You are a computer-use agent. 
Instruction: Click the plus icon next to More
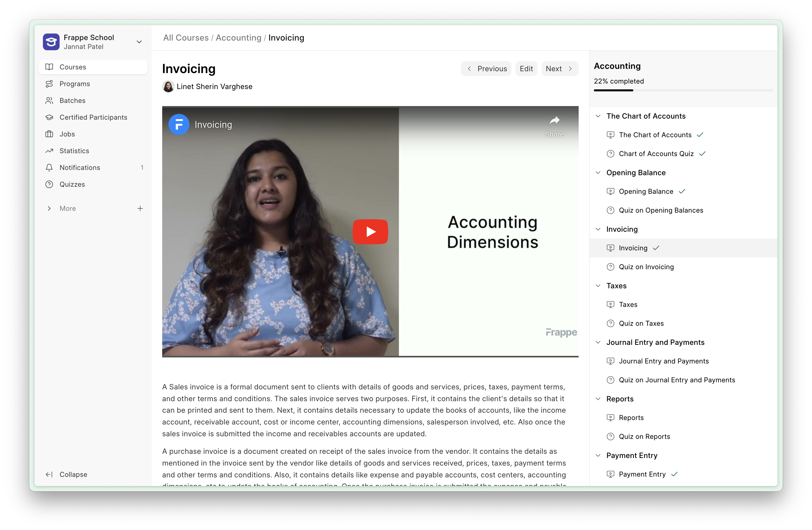pos(140,208)
